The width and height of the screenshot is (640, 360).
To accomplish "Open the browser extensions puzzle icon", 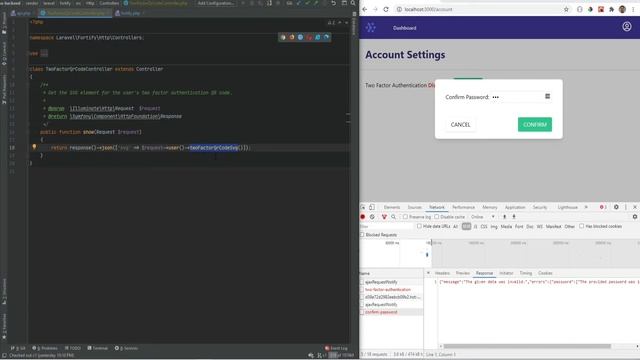I will (x=611, y=9).
